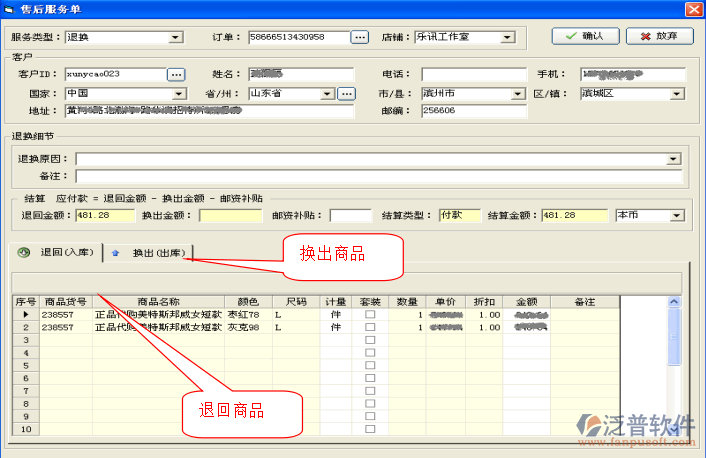The image size is (706, 458).
Task: Click row 1 current-record arrow indicator
Action: click(x=25, y=314)
